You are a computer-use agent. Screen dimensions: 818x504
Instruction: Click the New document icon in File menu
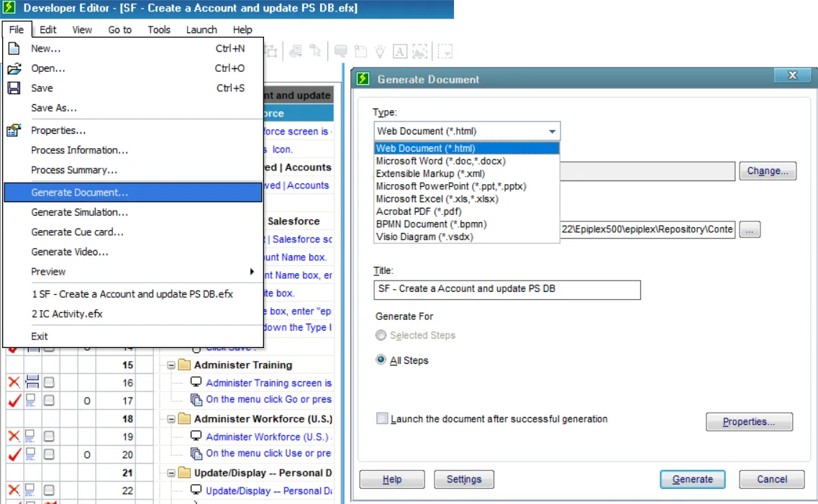14,48
